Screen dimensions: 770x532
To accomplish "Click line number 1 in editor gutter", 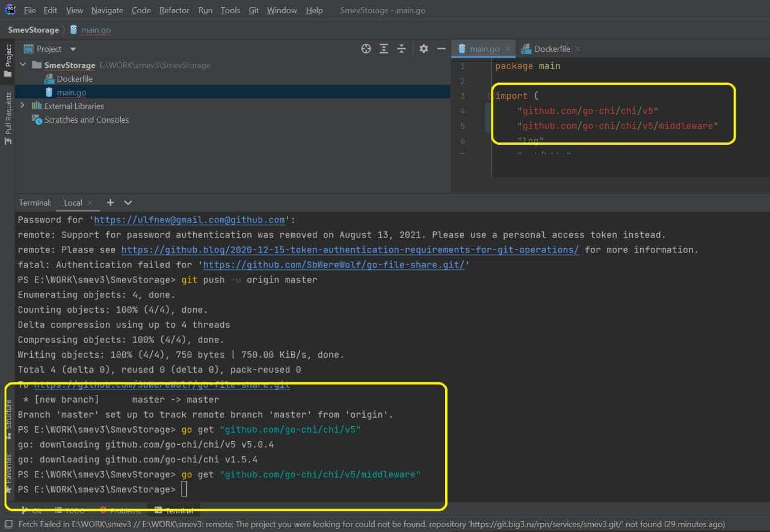I will tap(463, 66).
